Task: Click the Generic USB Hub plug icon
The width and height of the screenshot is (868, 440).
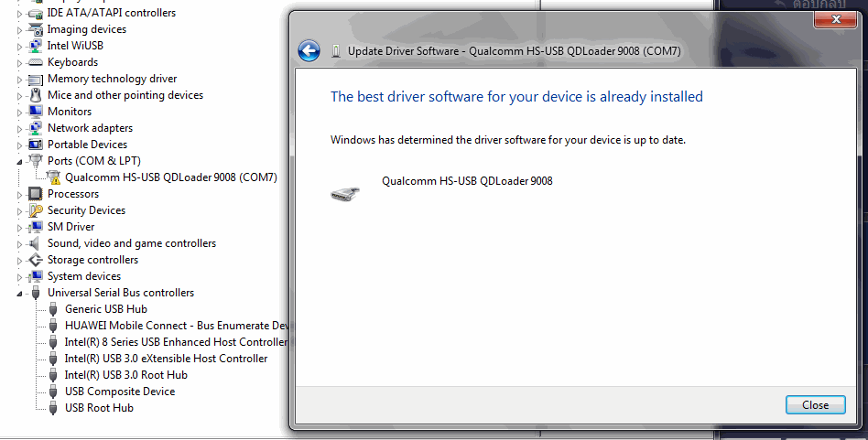Action: 53,309
